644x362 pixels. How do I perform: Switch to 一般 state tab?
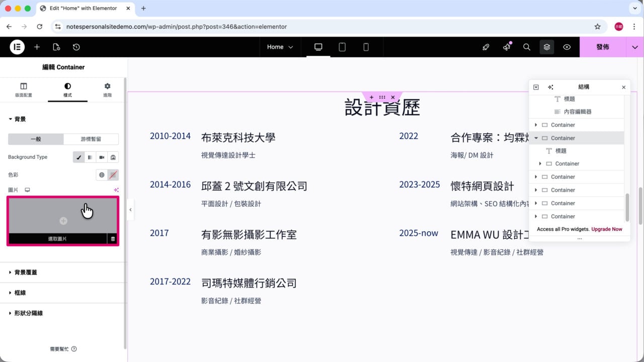(x=36, y=139)
